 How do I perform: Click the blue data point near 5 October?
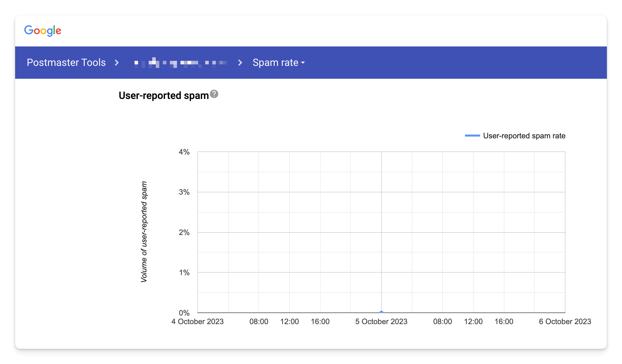[381, 312]
